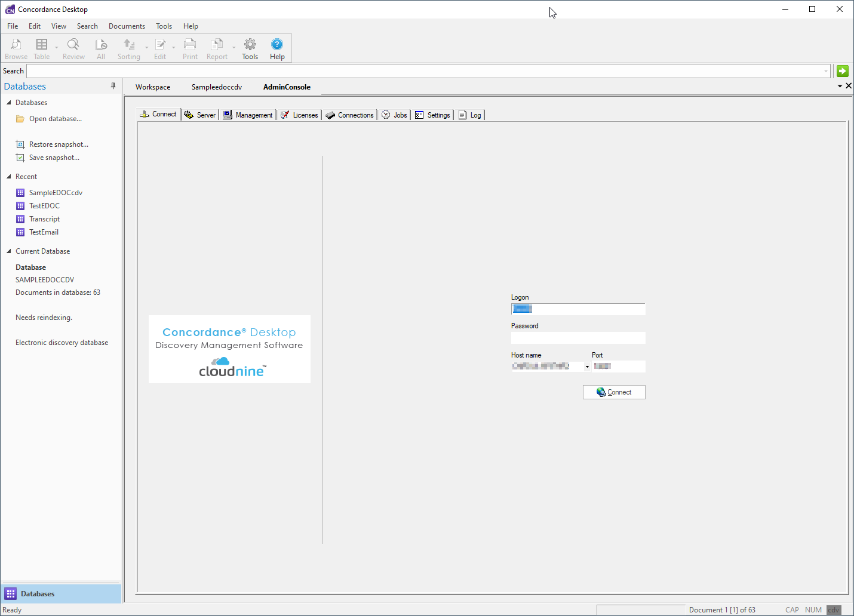Switch to the Server admin tab
This screenshot has width=854, height=616.
200,115
